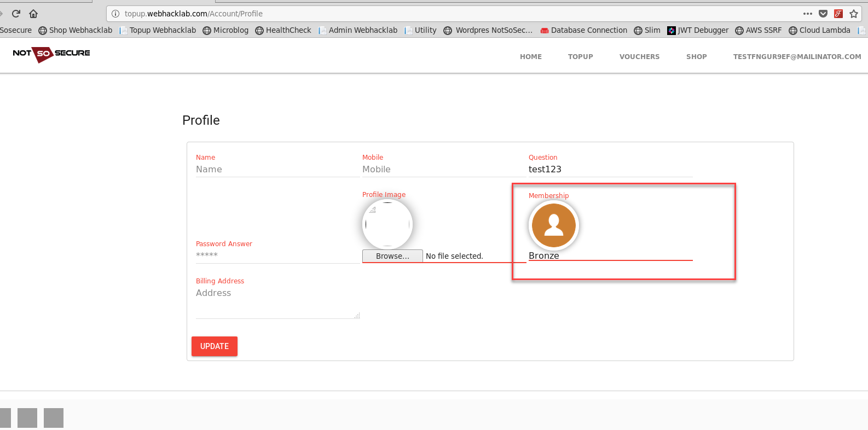The height and width of the screenshot is (430, 868).
Task: Open the JWT Debugger bookmark
Action: (x=698, y=30)
